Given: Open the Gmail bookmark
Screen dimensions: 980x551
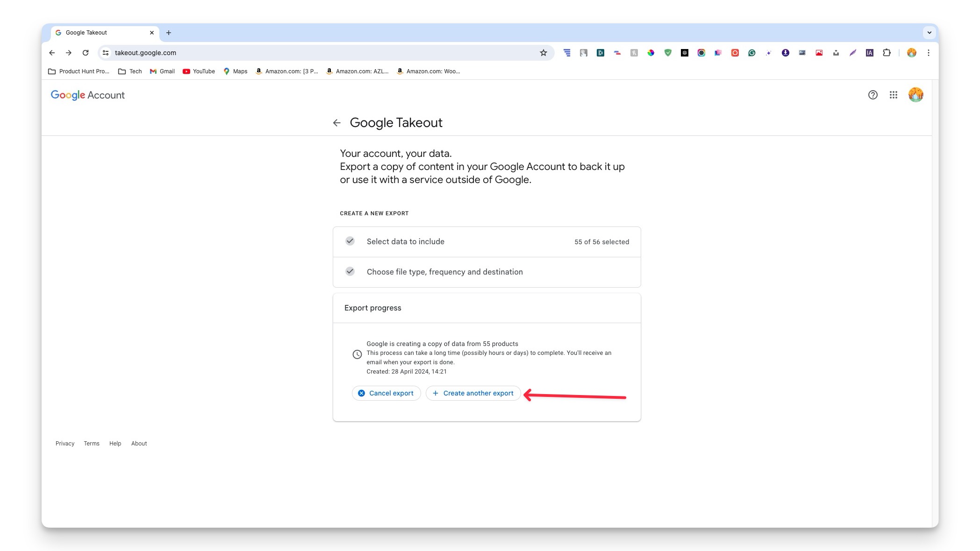Looking at the screenshot, I should click(162, 71).
